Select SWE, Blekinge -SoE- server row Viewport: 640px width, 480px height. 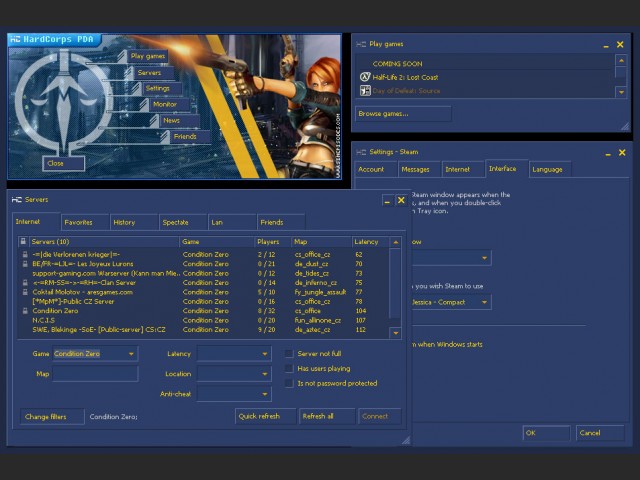pyautogui.click(x=203, y=329)
